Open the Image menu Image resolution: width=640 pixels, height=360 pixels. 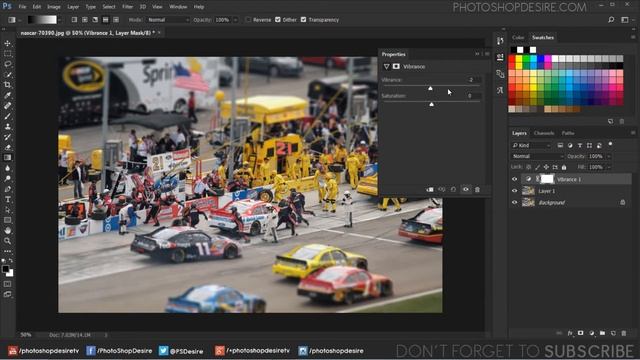(53, 7)
